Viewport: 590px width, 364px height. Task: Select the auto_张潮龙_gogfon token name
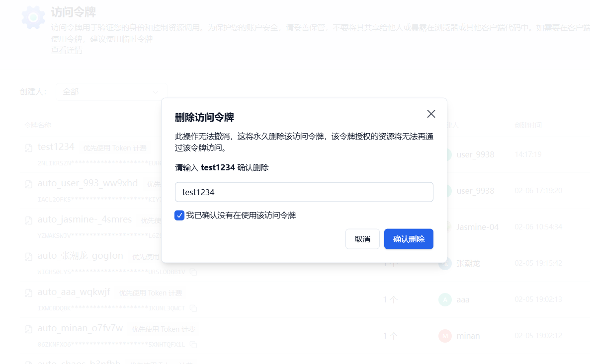[80, 256]
